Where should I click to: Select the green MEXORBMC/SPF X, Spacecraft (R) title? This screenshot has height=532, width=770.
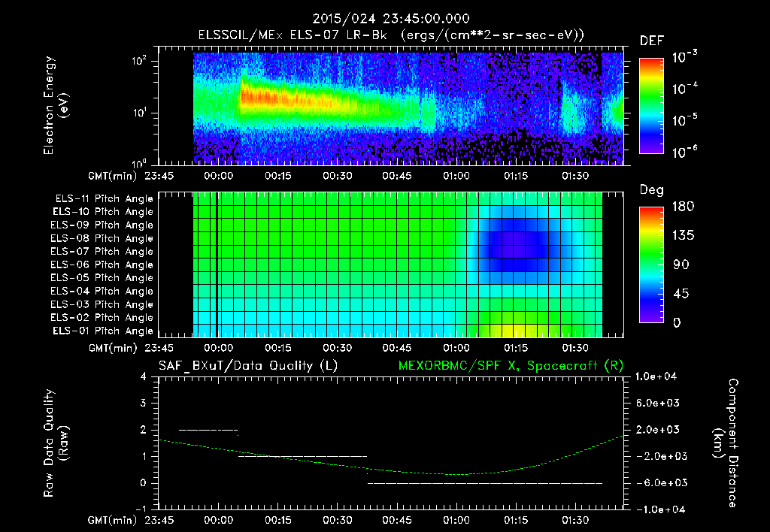tap(511, 366)
